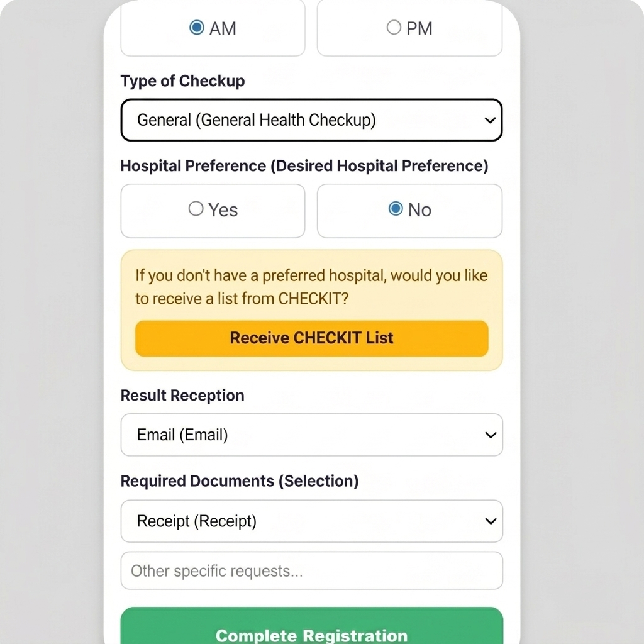The width and height of the screenshot is (644, 644).
Task: Click the AM option text label
Action: [223, 28]
